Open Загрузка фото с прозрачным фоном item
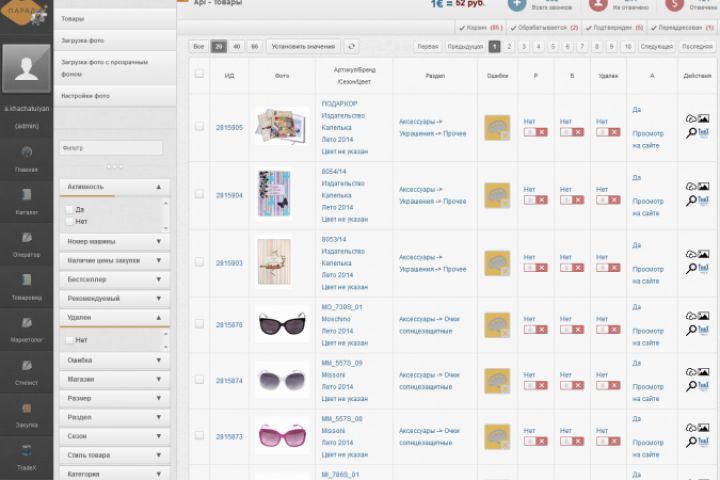The image size is (720, 480). (115, 68)
